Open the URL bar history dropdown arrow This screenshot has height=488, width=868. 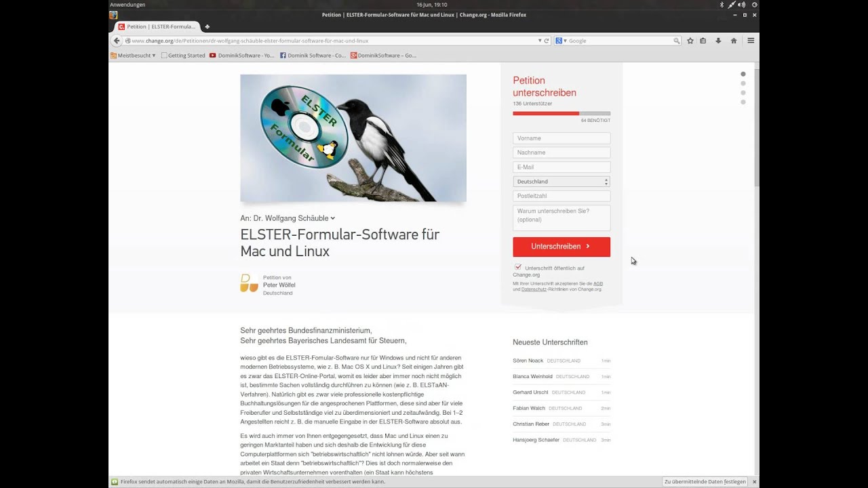pos(540,41)
